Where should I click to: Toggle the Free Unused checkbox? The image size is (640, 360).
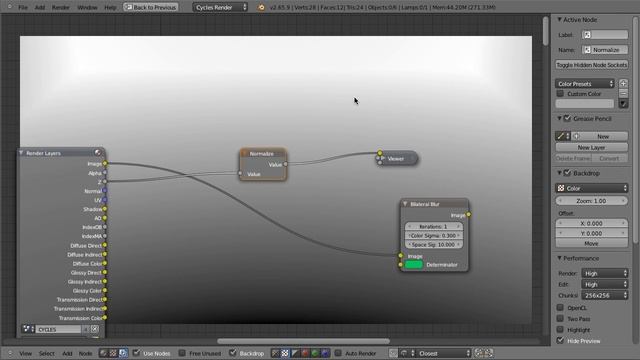(x=182, y=353)
